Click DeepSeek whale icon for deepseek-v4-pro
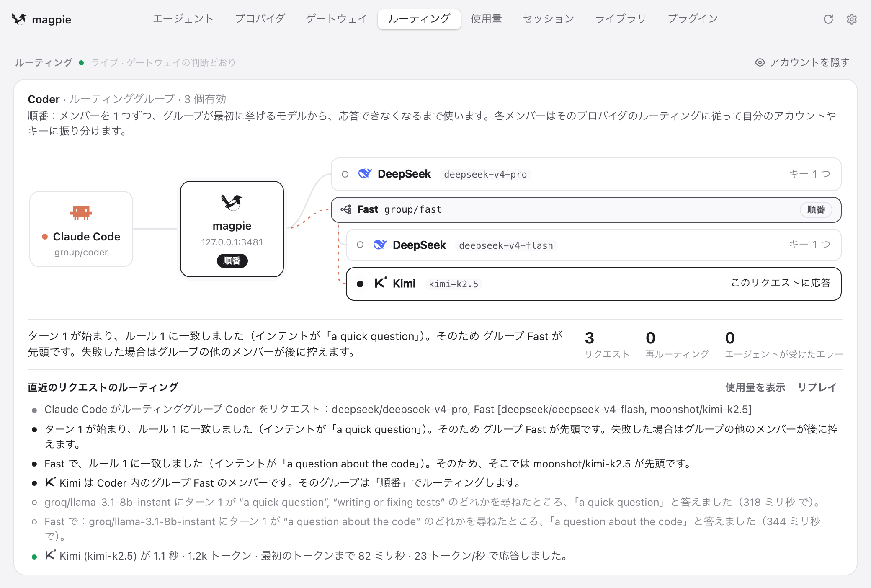 (x=365, y=174)
